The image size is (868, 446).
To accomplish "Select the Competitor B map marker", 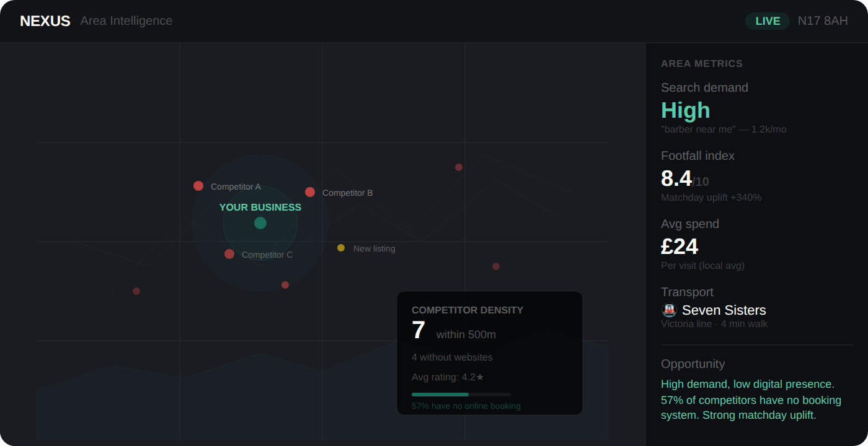I will click(x=310, y=192).
